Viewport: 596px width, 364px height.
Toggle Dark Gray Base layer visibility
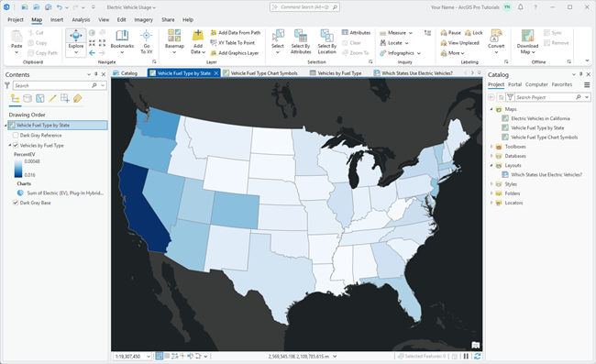coord(16,203)
